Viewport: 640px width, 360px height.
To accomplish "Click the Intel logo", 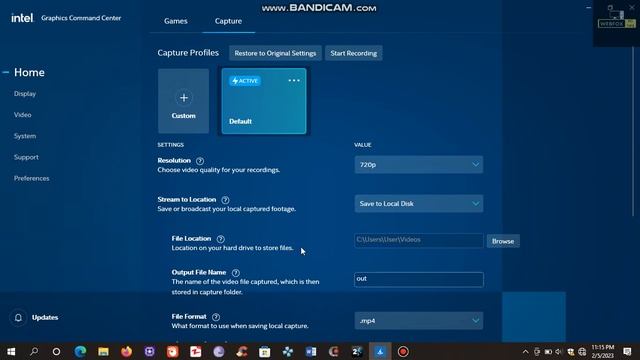I will pos(22,18).
